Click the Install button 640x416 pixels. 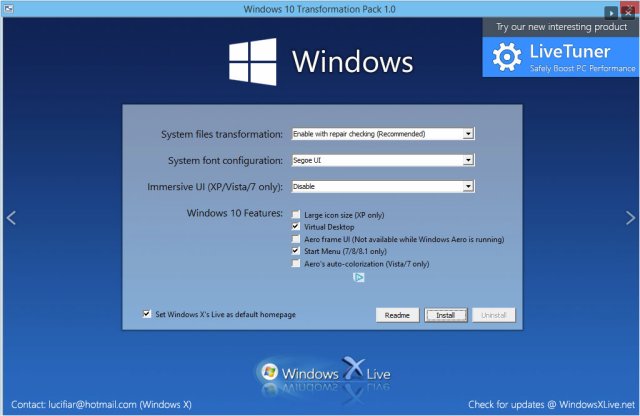tap(446, 315)
